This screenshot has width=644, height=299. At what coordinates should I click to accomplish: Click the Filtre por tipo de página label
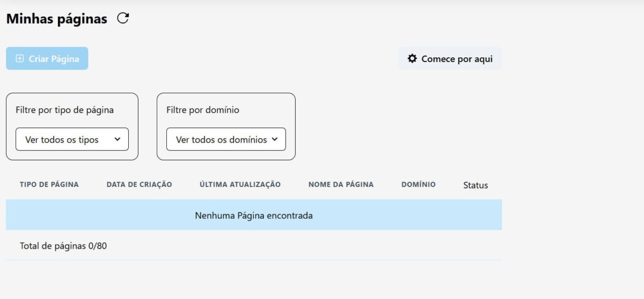click(x=65, y=110)
